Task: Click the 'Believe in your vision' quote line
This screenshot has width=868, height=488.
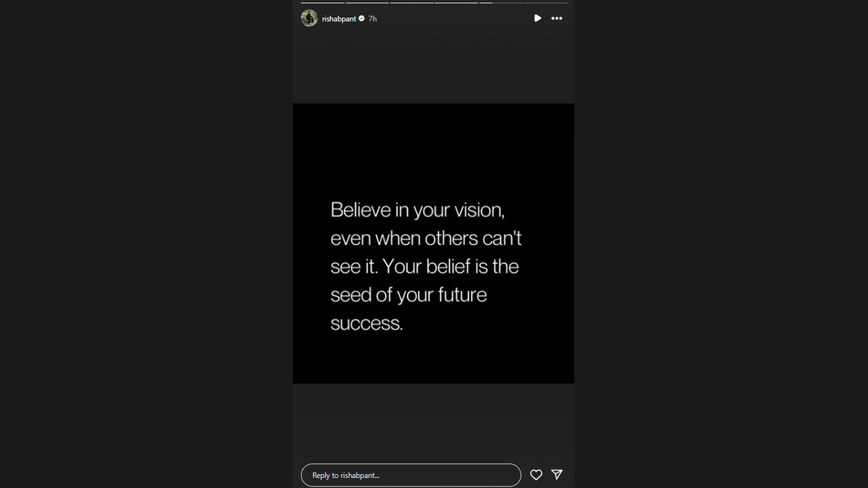Action: [417, 210]
